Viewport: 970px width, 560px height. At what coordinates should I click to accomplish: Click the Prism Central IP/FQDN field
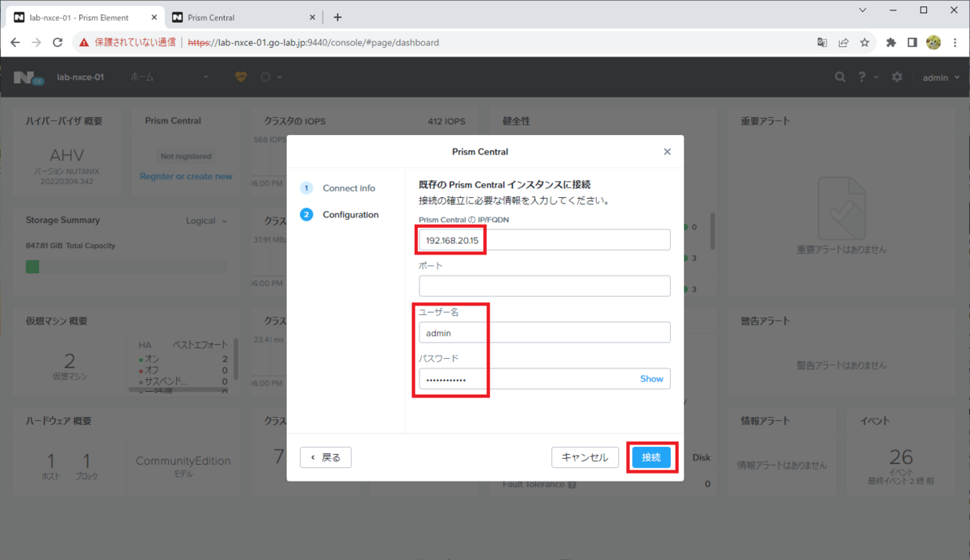tap(545, 240)
